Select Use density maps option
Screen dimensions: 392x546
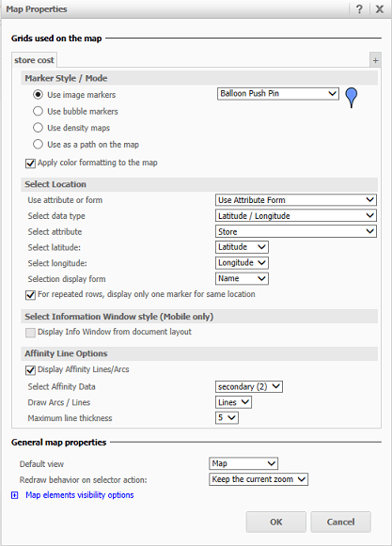pos(38,128)
